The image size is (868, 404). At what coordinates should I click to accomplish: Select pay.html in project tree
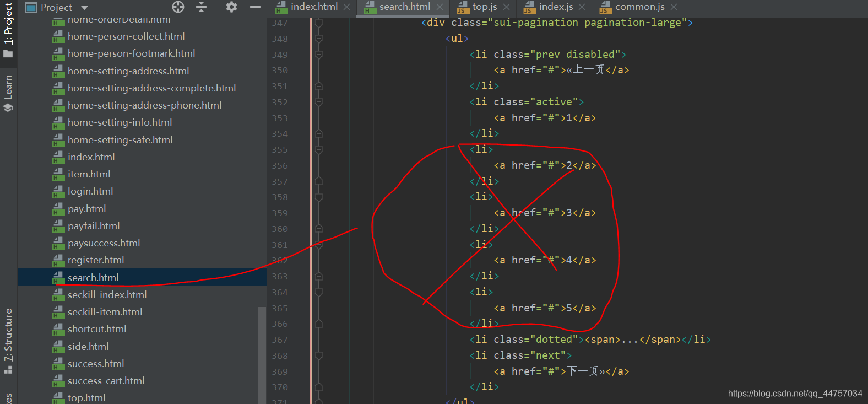pos(86,209)
